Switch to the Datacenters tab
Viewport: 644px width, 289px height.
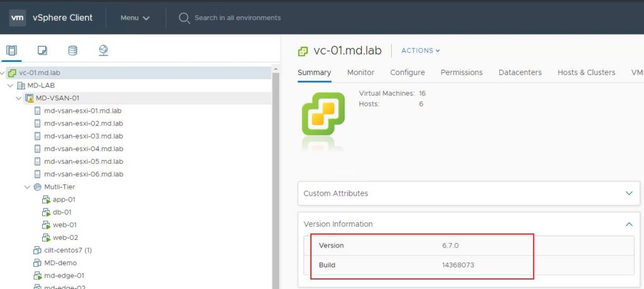pyautogui.click(x=520, y=72)
